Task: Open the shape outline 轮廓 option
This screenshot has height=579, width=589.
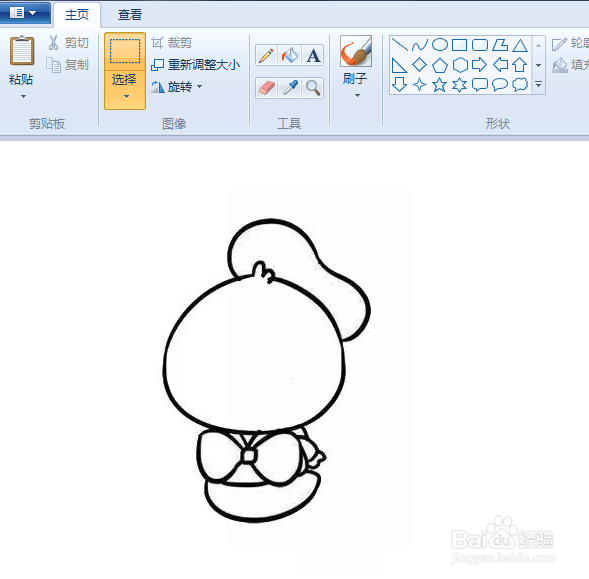Action: (x=570, y=43)
